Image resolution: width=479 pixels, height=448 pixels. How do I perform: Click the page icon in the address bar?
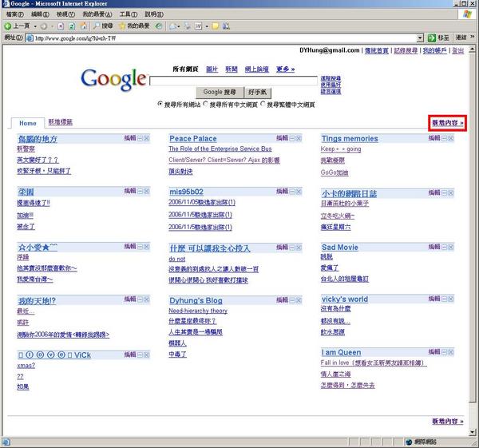[x=30, y=38]
